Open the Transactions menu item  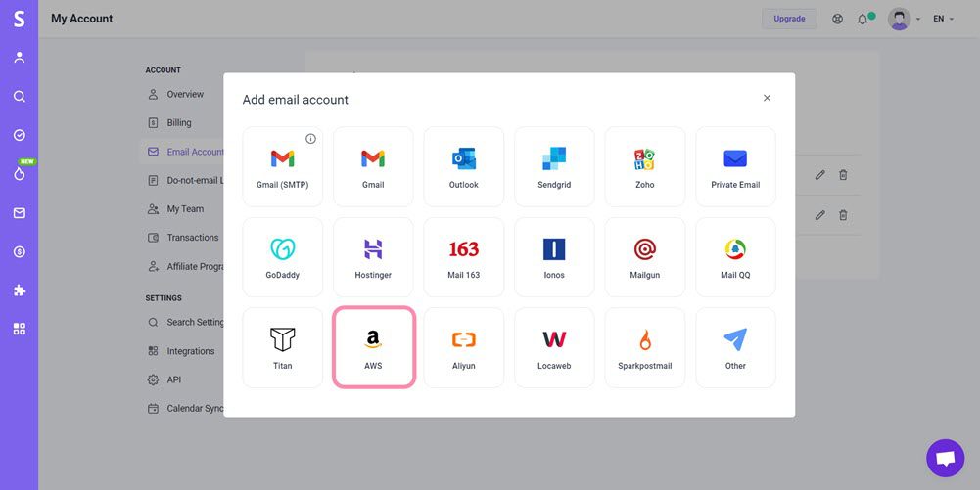[x=182, y=238]
